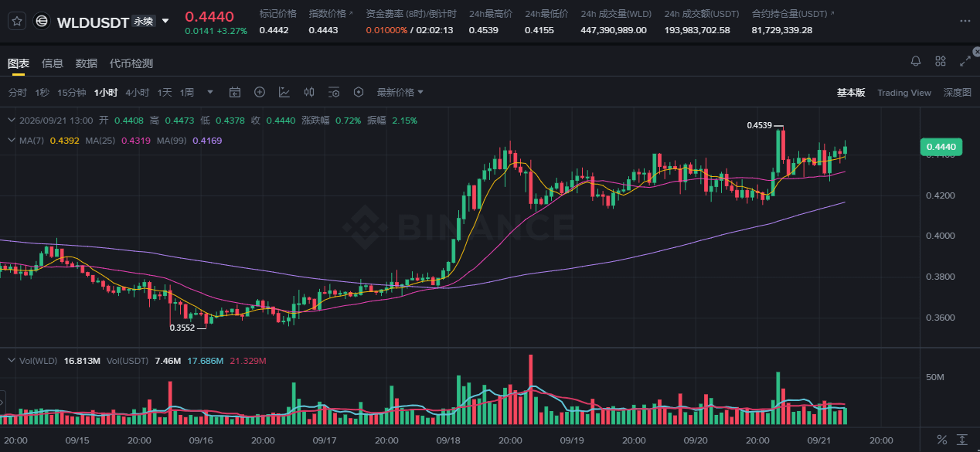The image size is (980, 452).
Task: Expand chart to fullscreen via arrows icon
Action: [x=965, y=61]
